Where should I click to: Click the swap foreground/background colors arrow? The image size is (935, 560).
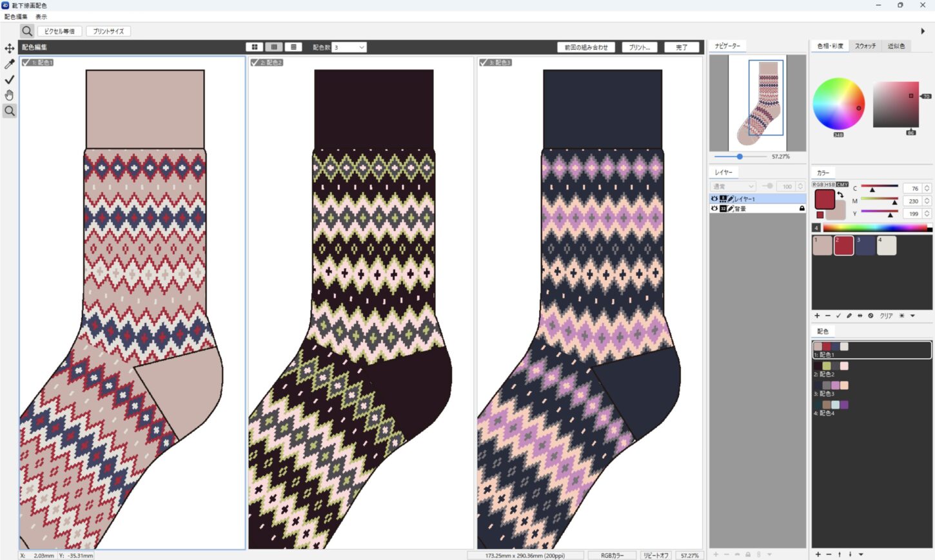[840, 195]
